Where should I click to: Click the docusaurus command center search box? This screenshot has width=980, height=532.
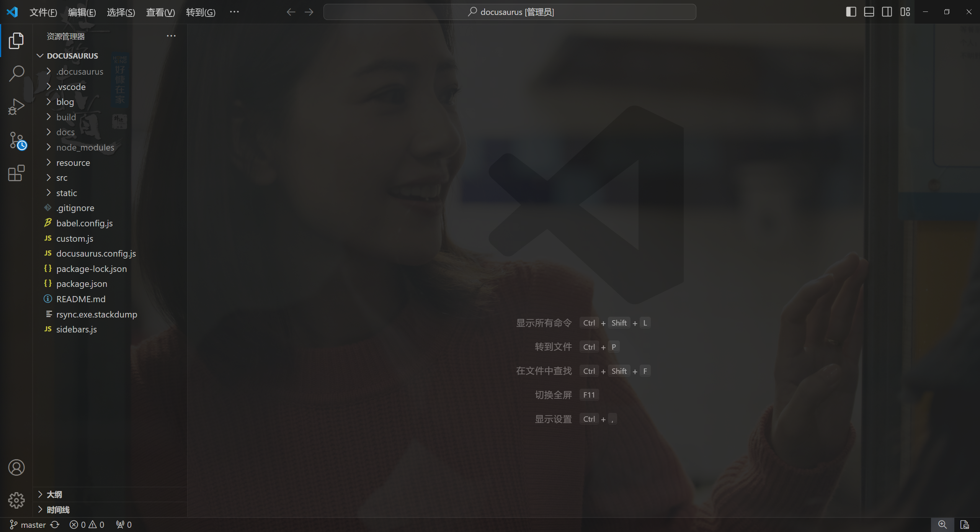510,12
